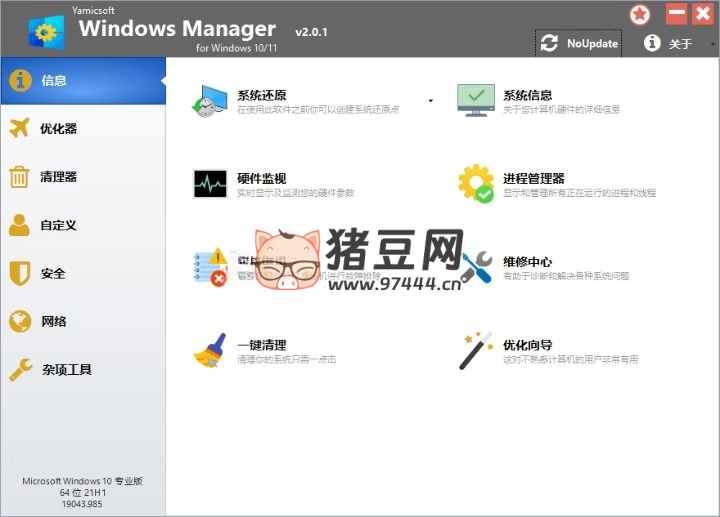Switch to 杂项工具 (Misc. Tools) tab
Viewport: 720px width, 517px height.
click(x=82, y=370)
